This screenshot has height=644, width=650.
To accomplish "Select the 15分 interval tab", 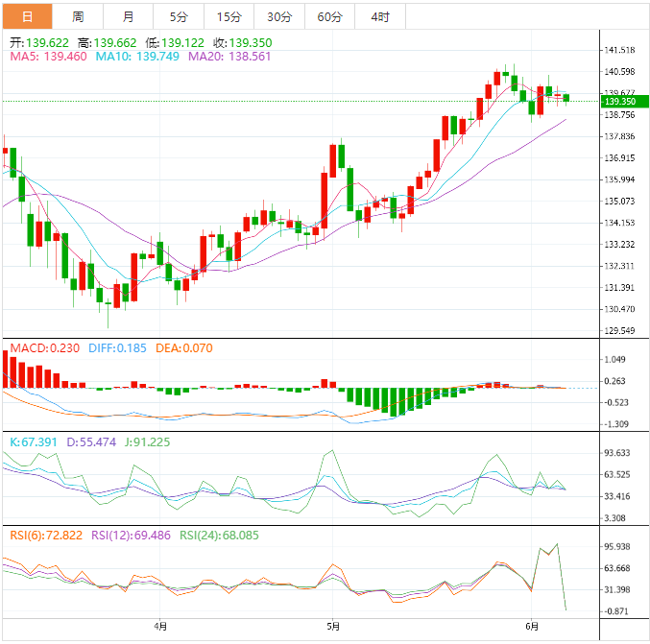I will click(229, 17).
